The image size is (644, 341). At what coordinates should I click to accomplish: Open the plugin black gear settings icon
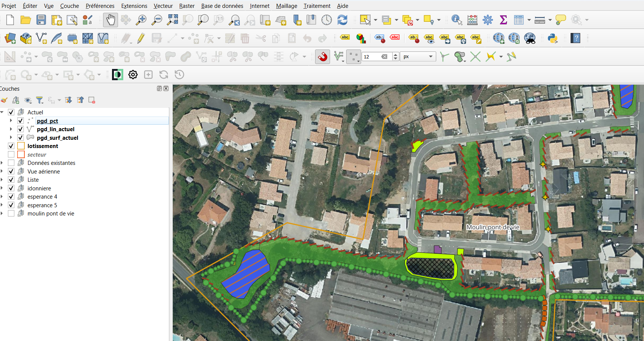pos(133,75)
